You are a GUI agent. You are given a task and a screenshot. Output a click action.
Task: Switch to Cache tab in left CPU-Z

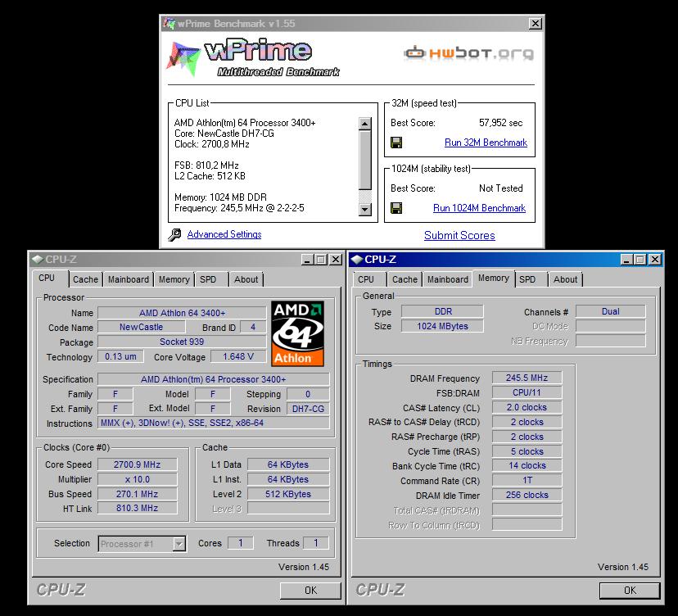[x=86, y=279]
